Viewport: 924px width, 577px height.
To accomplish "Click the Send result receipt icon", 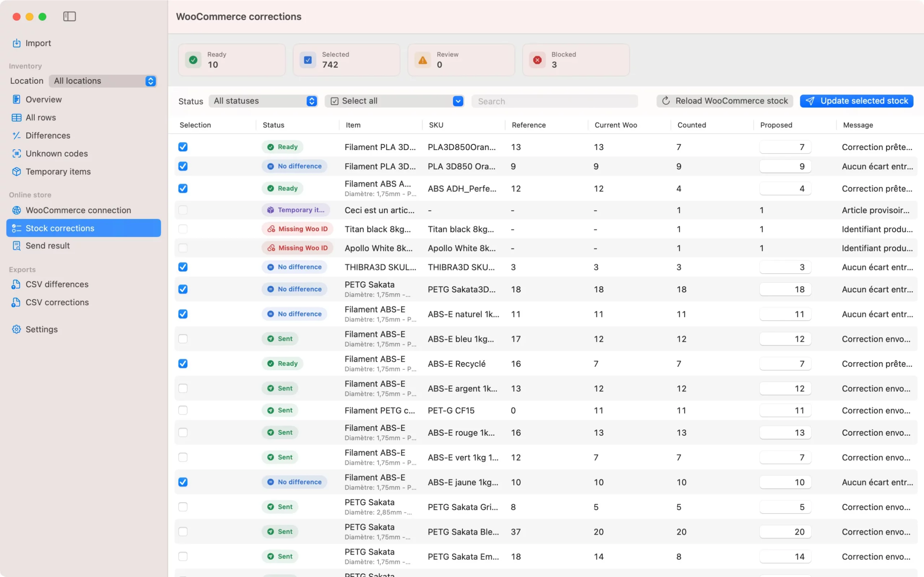I will coord(16,246).
